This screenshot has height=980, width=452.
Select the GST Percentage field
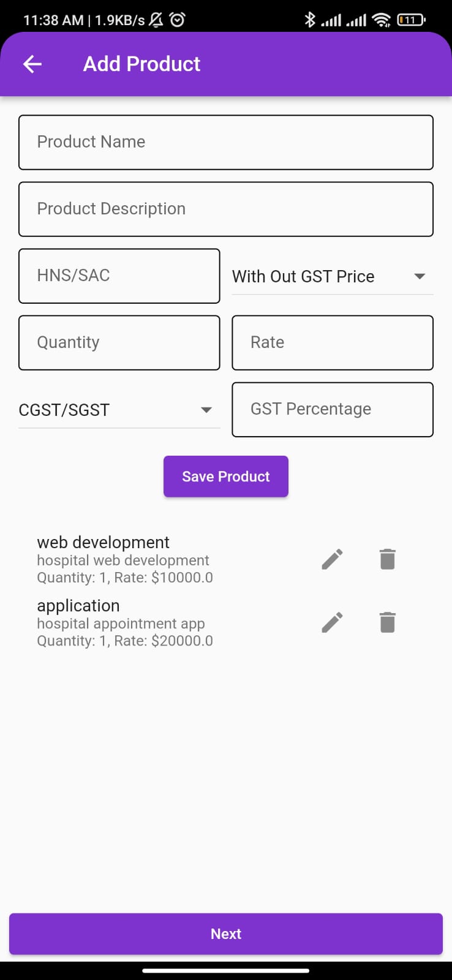pyautogui.click(x=332, y=409)
